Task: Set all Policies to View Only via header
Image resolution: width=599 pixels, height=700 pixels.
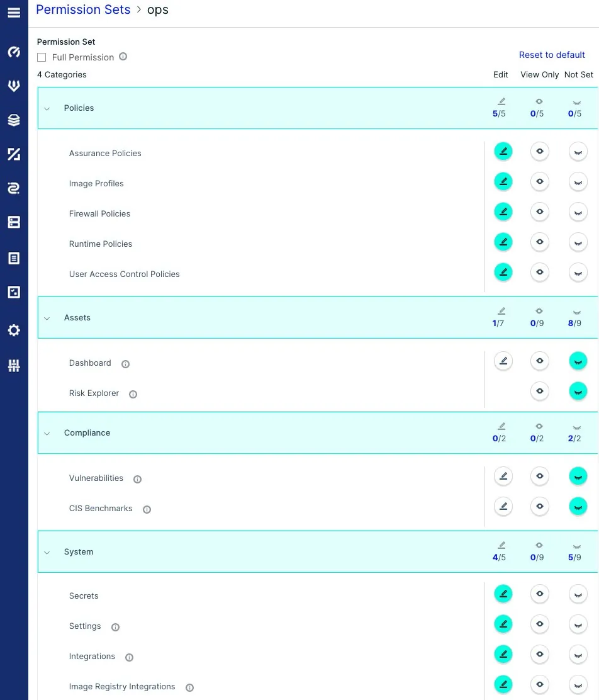Action: coord(539,101)
